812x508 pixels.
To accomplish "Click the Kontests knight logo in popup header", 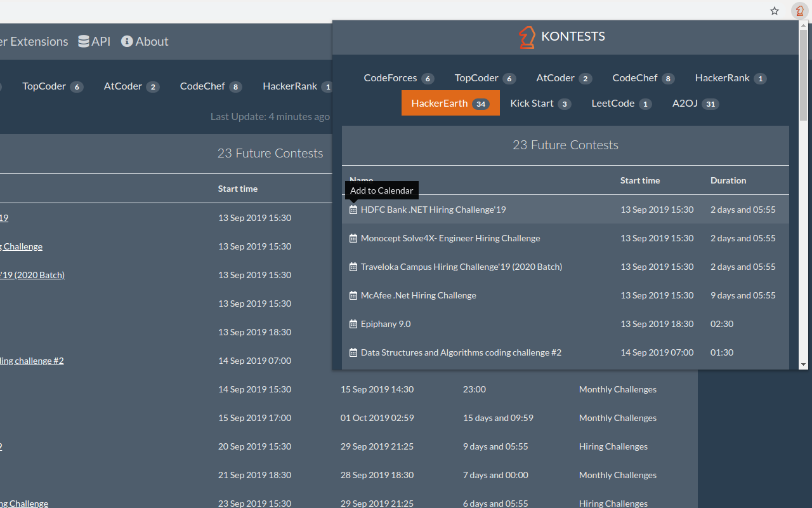I will (x=527, y=37).
